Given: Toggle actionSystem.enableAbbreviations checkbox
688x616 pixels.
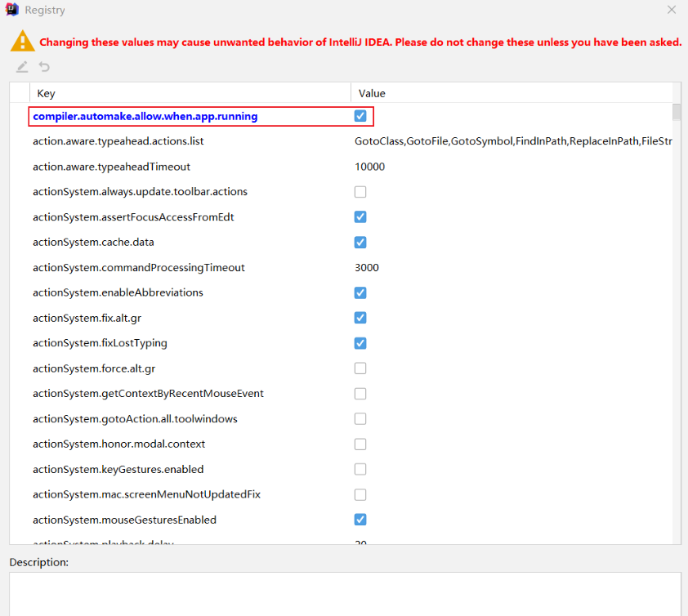Looking at the screenshot, I should [360, 292].
